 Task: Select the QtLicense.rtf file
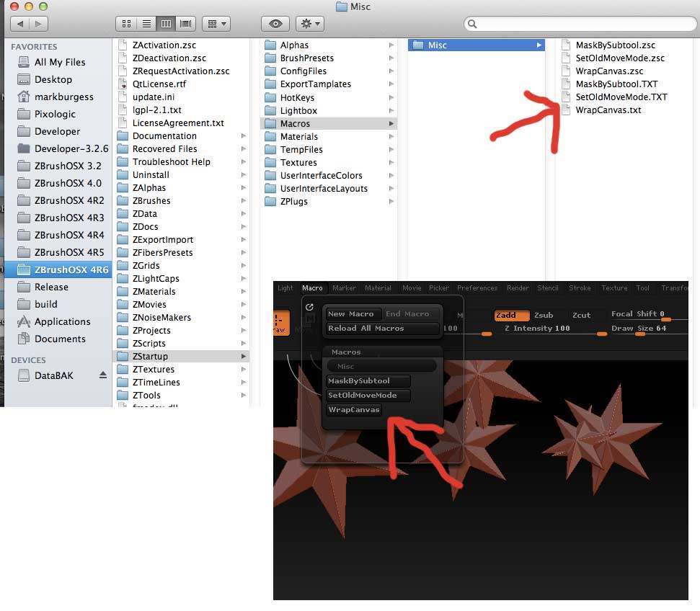point(159,84)
